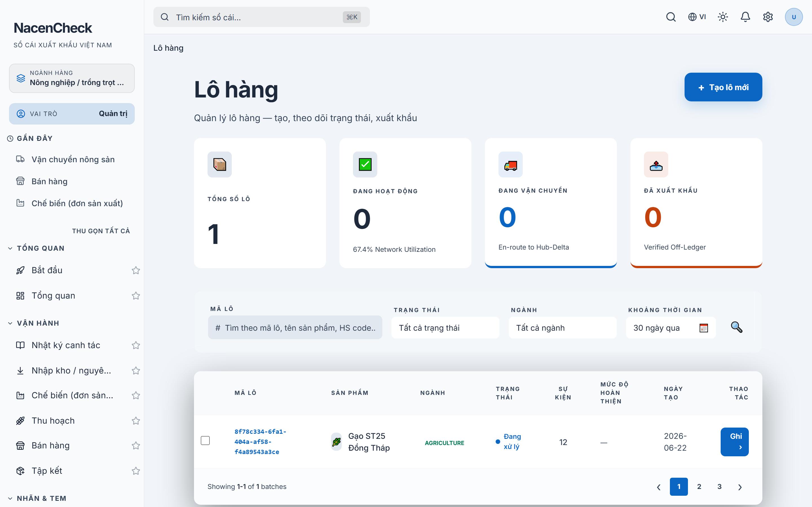The image size is (812, 507).
Task: Toggle light theme sun icon
Action: pos(723,17)
